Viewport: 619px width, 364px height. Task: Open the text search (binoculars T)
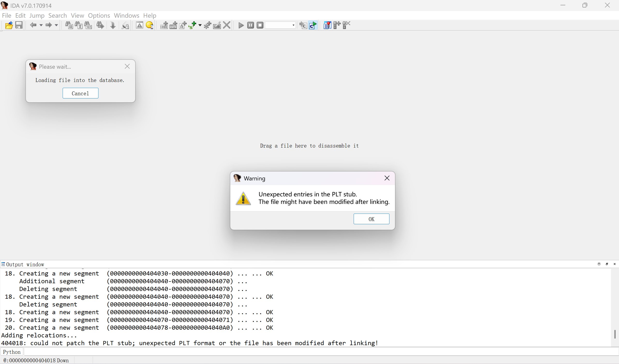(79, 25)
